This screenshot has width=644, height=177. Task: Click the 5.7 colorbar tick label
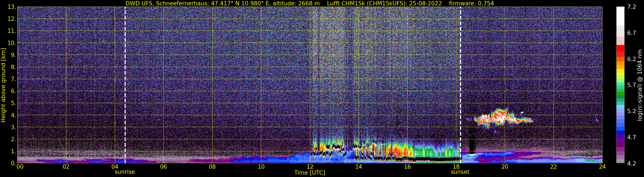click(632, 85)
